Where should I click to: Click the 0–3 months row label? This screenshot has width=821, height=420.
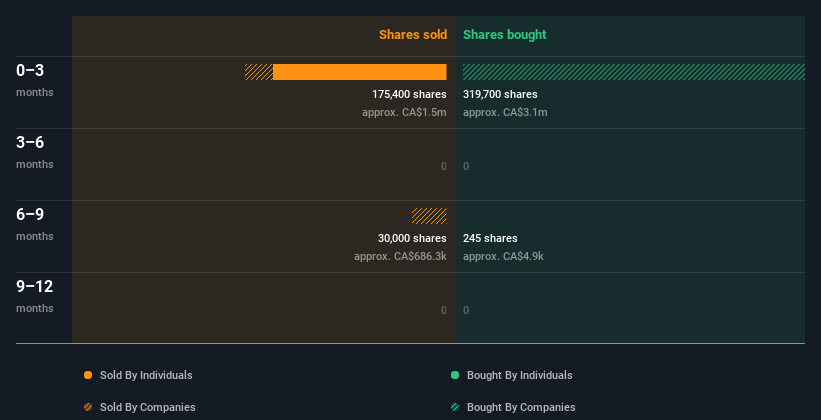pos(35,80)
